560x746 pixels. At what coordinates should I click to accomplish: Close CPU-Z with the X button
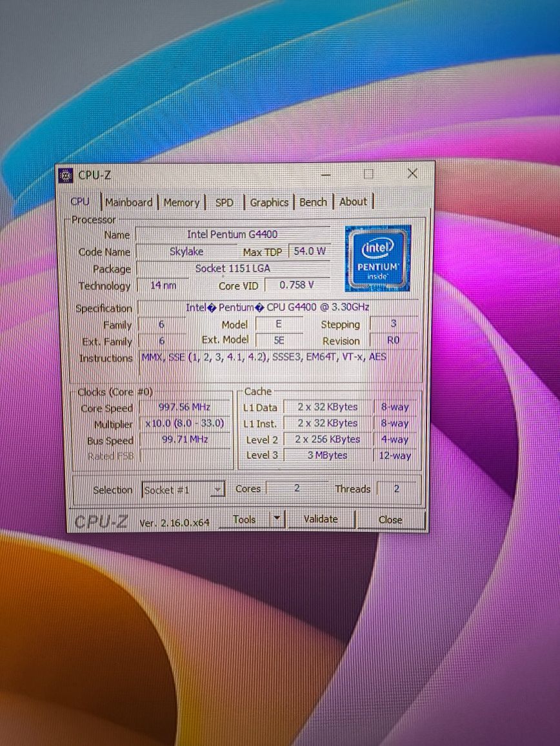(x=412, y=174)
